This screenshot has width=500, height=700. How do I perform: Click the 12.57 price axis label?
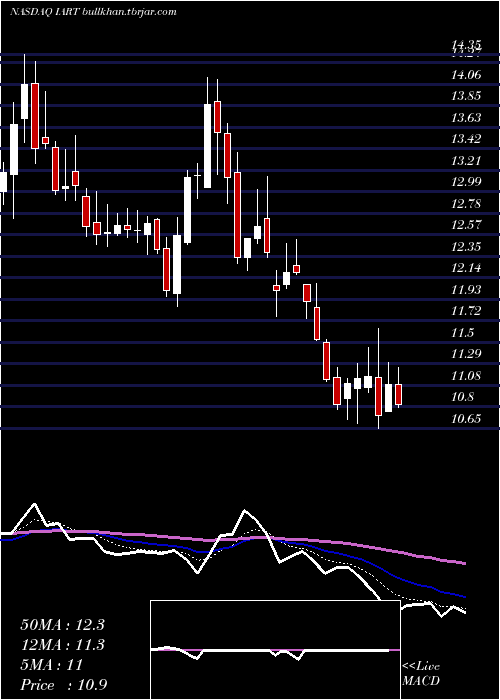[x=466, y=225]
